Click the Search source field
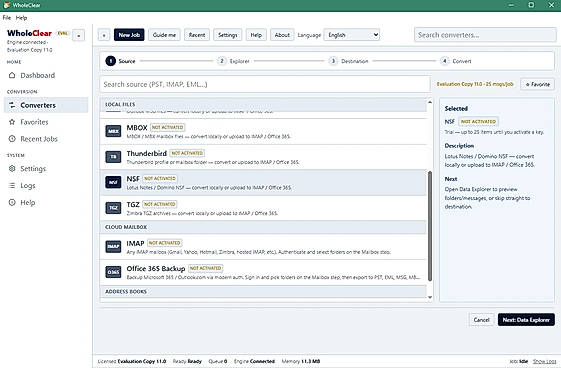Viewport: 561px width, 368px height. point(265,84)
